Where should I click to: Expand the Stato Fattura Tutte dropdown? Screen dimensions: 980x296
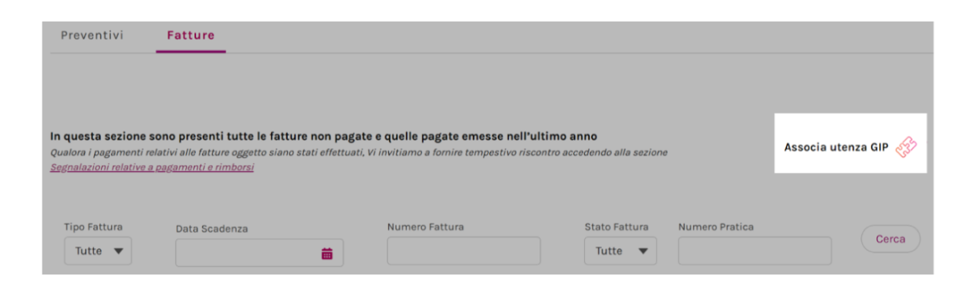pyautogui.click(x=620, y=251)
